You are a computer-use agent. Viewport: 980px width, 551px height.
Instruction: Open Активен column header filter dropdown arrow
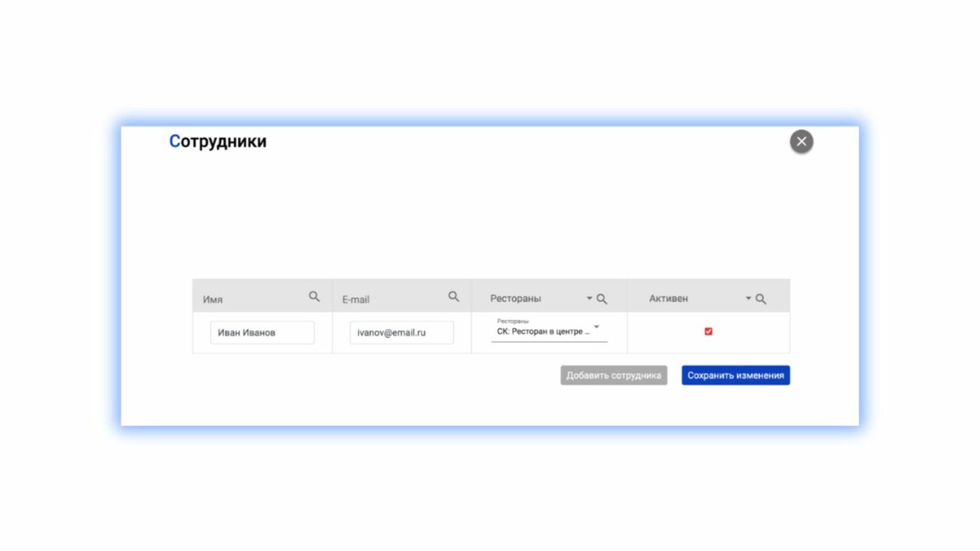[x=748, y=298]
